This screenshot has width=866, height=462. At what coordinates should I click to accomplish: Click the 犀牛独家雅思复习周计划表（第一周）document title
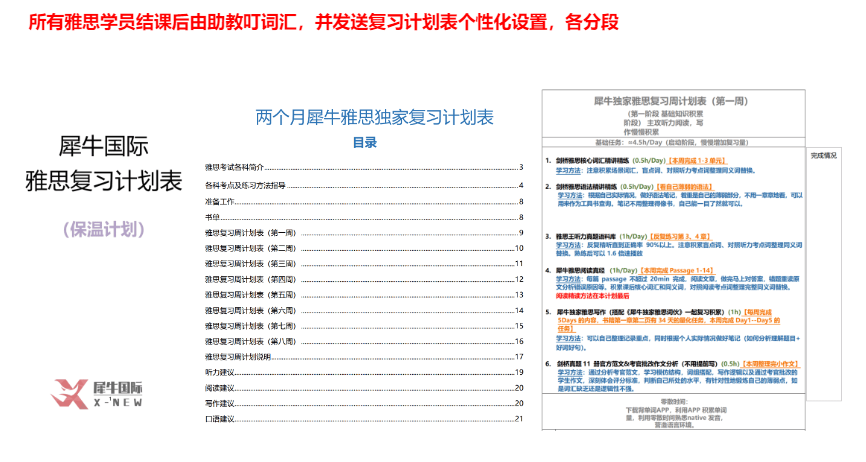pos(678,102)
